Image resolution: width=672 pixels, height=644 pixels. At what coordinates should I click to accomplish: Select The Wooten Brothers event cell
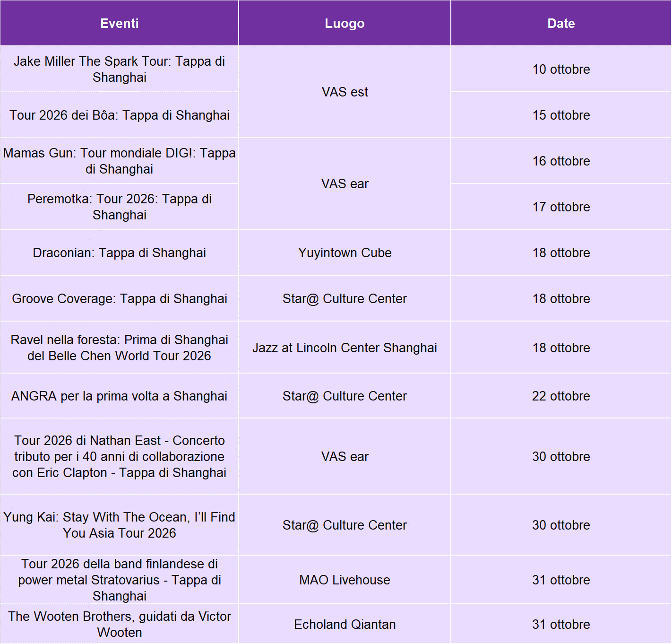coord(120,624)
